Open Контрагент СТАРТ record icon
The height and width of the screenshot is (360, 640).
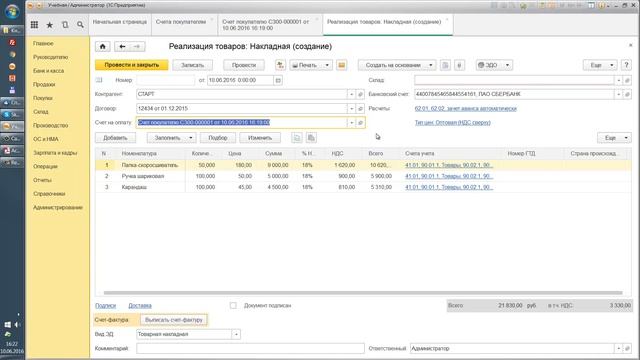[360, 94]
